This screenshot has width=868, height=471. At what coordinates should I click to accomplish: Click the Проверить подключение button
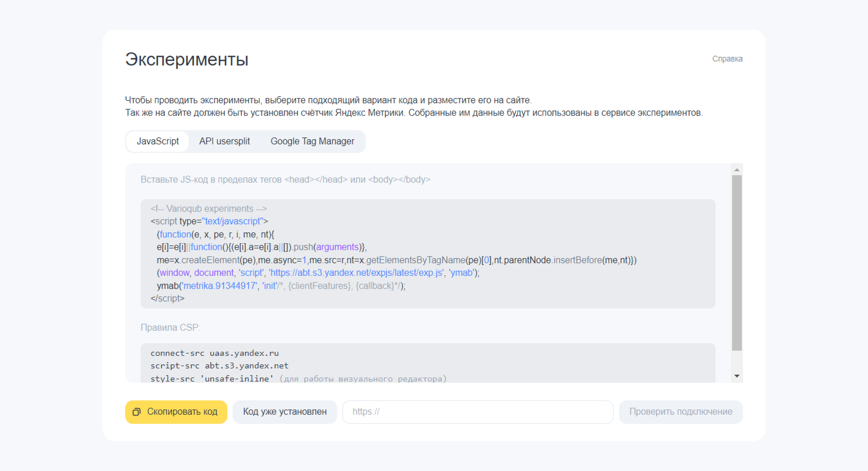coord(680,412)
